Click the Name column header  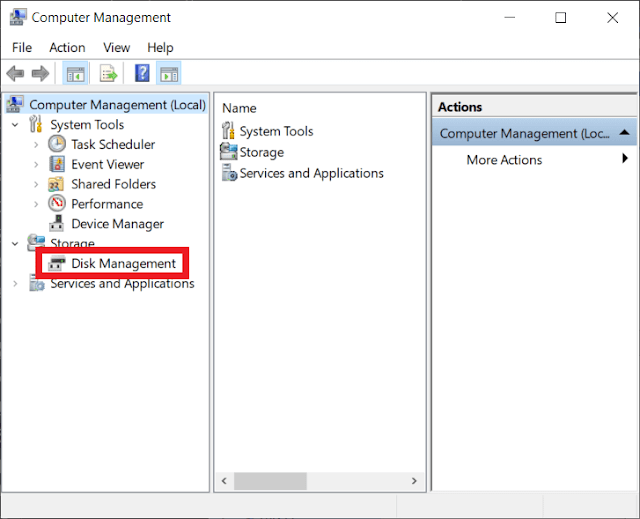[x=239, y=108]
